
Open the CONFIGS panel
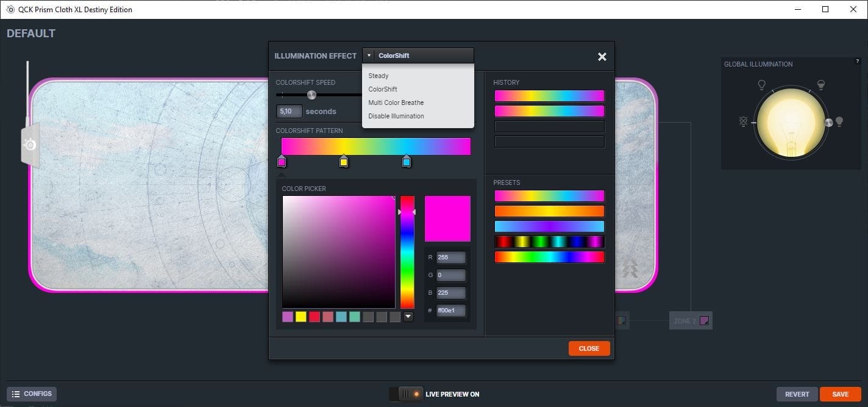[32, 394]
